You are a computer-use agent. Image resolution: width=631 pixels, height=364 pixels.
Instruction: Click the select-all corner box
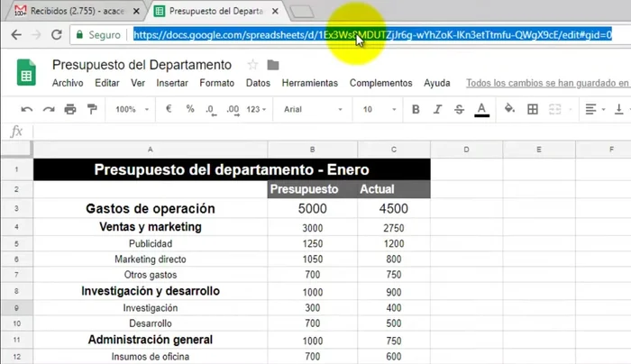[16, 149]
